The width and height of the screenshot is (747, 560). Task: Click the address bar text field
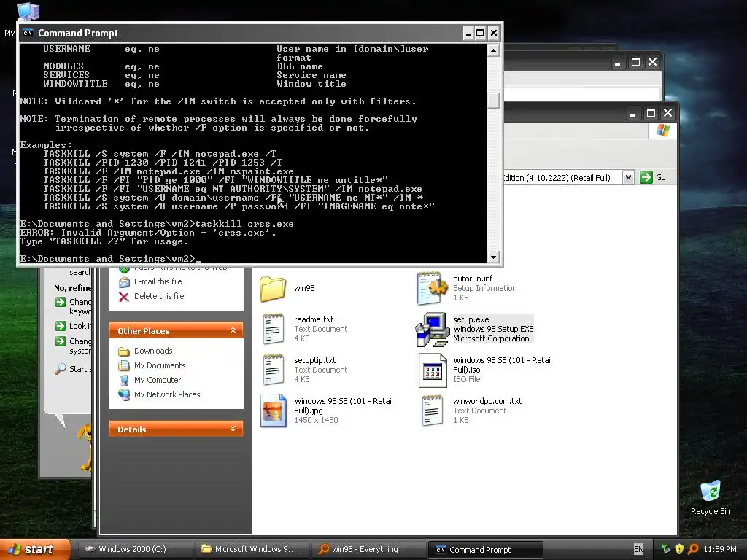tap(562, 178)
